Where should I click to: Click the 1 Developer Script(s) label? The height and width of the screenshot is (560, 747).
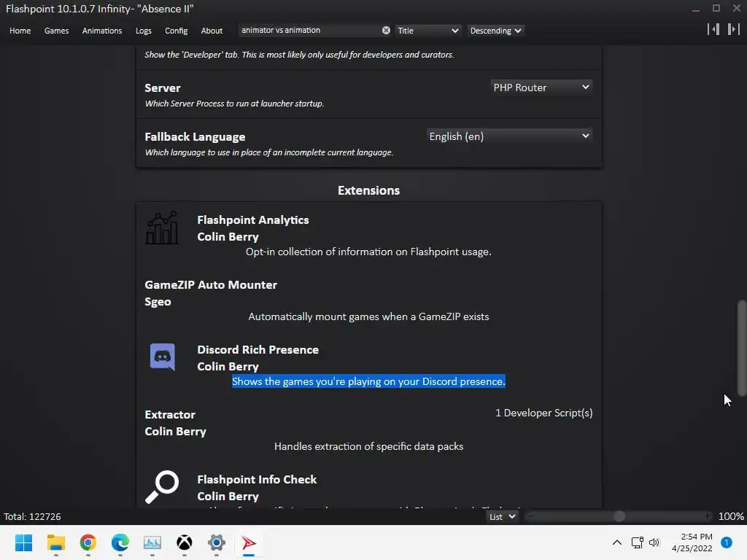[544, 413]
